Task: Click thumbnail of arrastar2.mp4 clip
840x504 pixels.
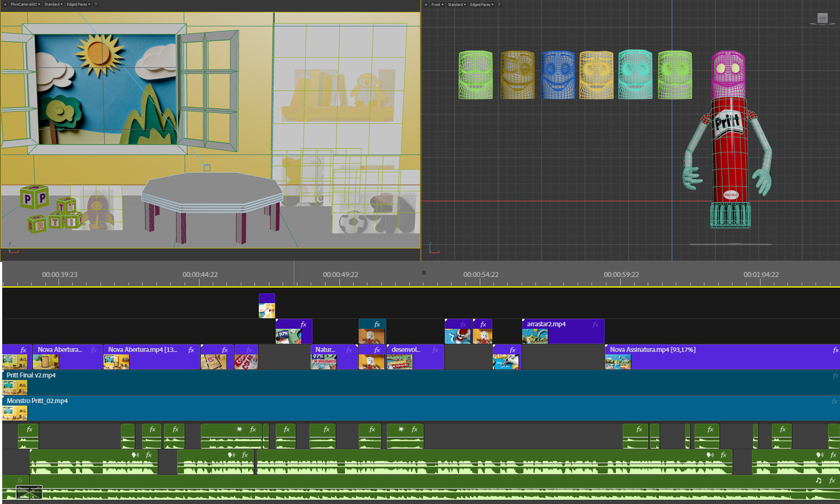Action: point(535,336)
